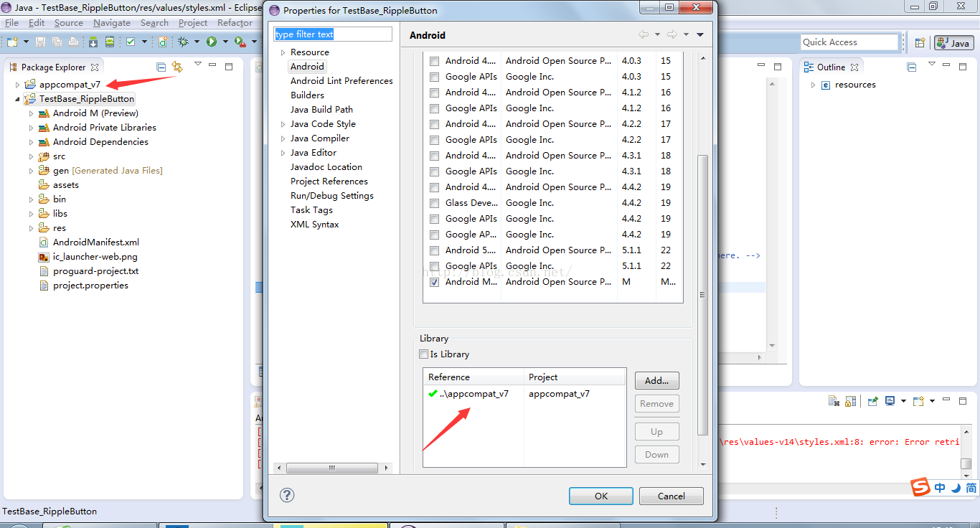
Task: Open the dialog view menu dropdown arrow
Action: pos(700,34)
